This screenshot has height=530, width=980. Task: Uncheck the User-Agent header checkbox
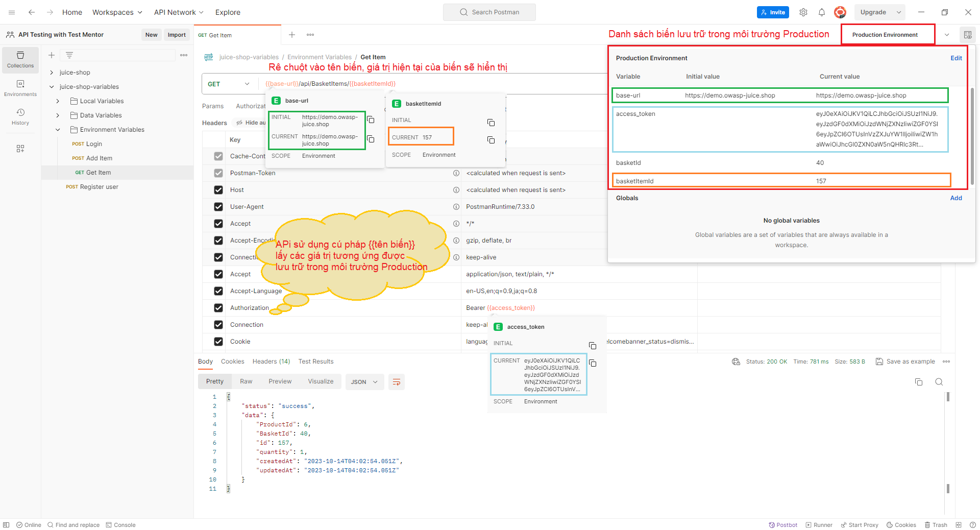coord(218,207)
